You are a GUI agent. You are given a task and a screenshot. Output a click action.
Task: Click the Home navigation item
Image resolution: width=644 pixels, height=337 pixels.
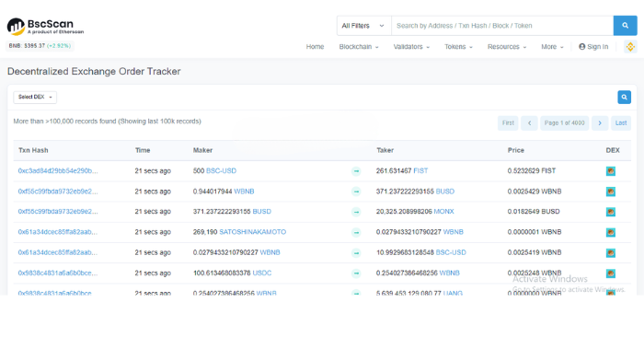315,47
